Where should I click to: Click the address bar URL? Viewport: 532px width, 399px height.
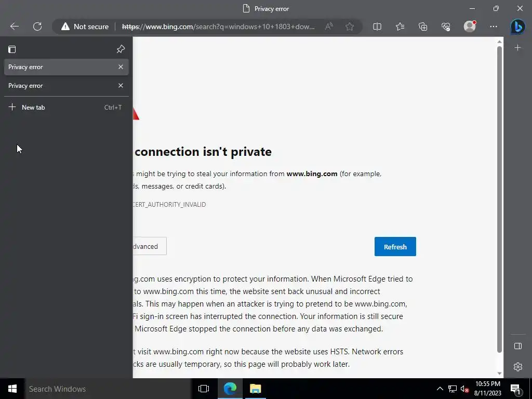point(218,26)
